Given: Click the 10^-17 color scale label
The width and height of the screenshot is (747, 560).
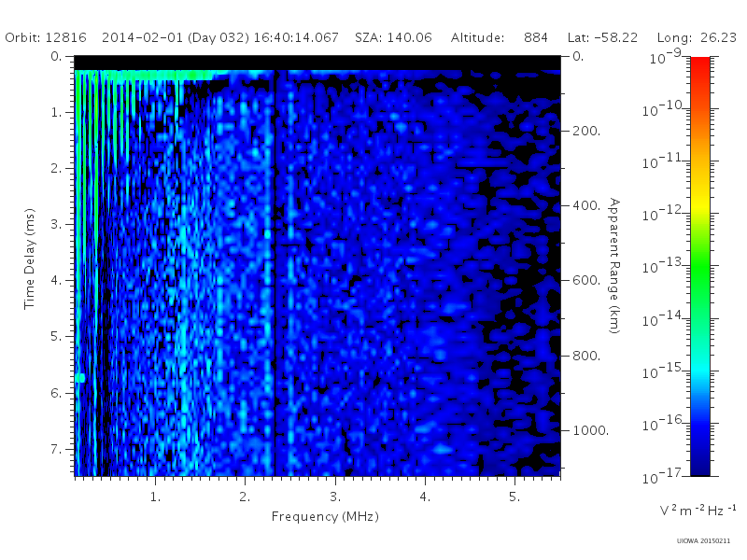Looking at the screenshot, I should click(x=664, y=475).
